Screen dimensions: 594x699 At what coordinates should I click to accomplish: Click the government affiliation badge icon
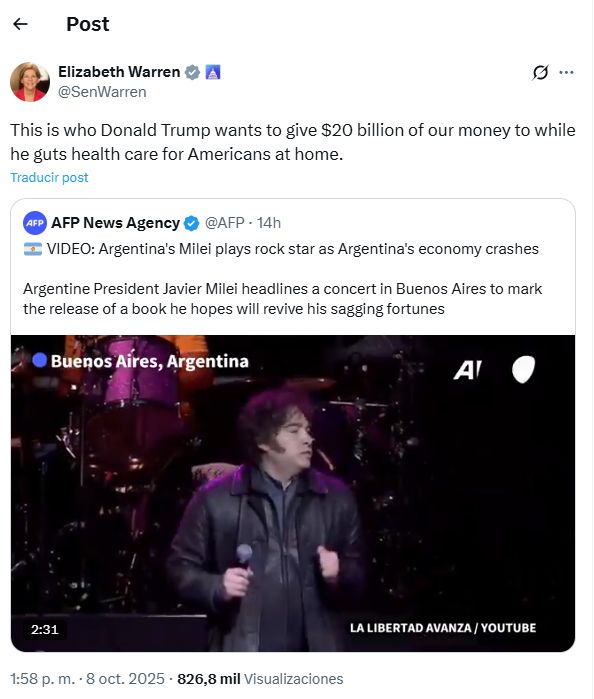click(x=213, y=72)
